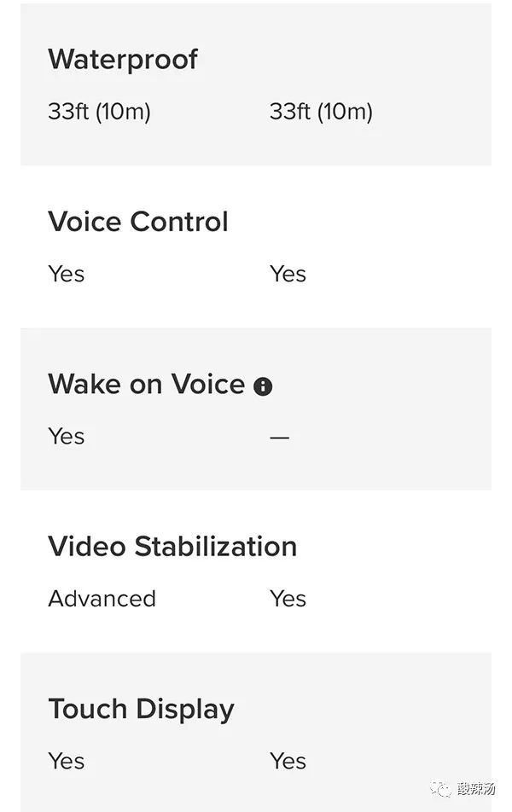Click the watermark account name text
The image size is (512, 812).
[x=476, y=787]
